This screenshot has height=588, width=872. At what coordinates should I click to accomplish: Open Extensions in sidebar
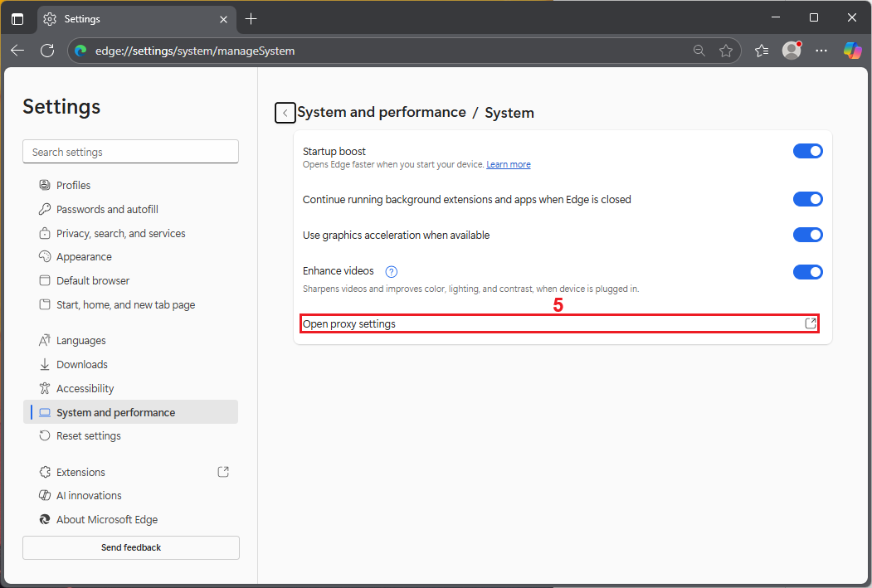pos(131,472)
